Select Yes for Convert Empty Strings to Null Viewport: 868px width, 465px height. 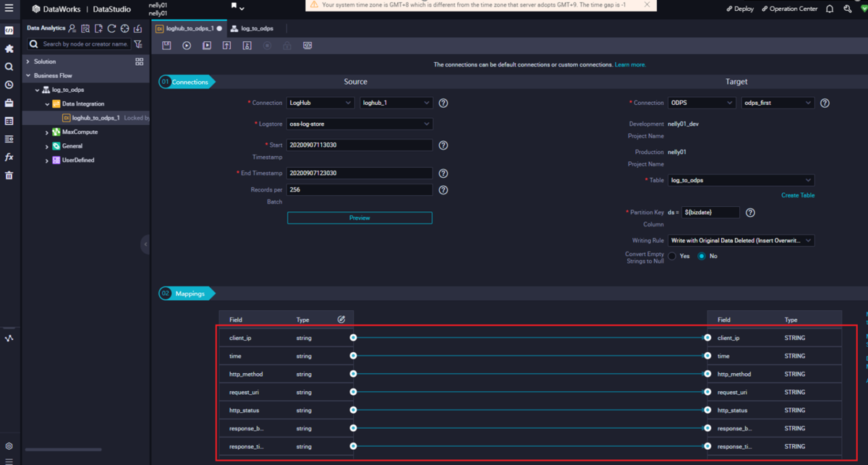[673, 256]
